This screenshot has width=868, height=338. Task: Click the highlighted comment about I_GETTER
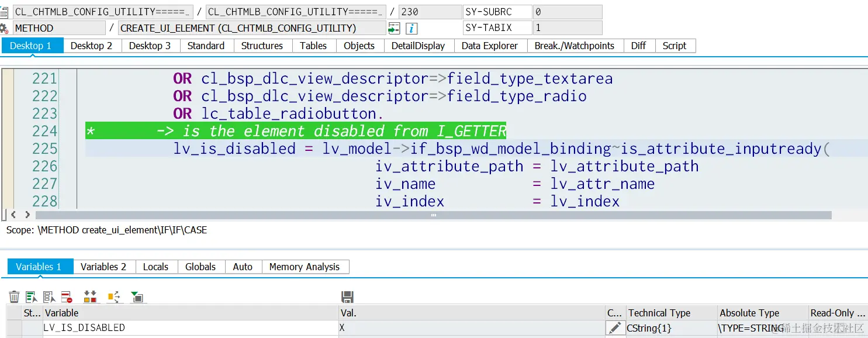click(x=296, y=131)
